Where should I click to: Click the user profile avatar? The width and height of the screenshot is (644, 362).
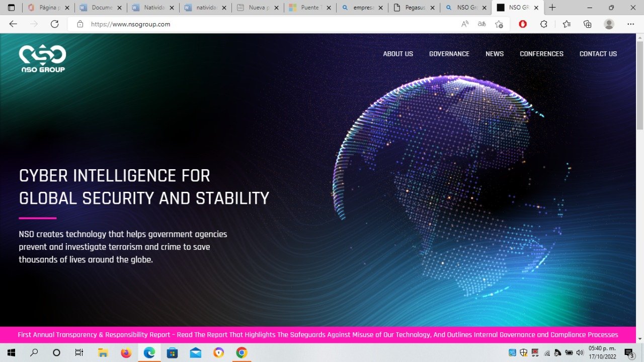point(609,24)
